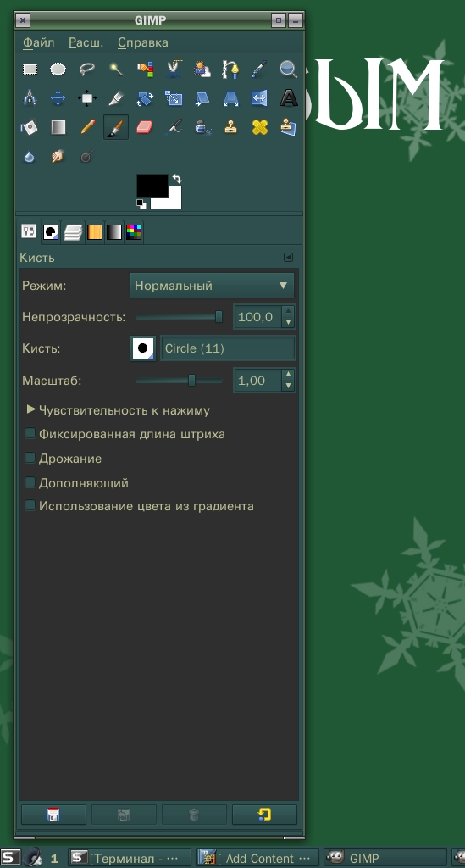Viewport: 465px width, 868px height.
Task: Enable the Дополняющий checkbox
Action: click(30, 482)
